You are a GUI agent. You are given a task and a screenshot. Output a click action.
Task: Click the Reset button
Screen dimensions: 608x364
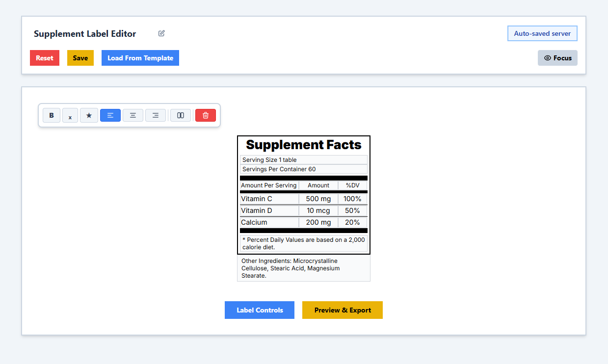click(45, 58)
